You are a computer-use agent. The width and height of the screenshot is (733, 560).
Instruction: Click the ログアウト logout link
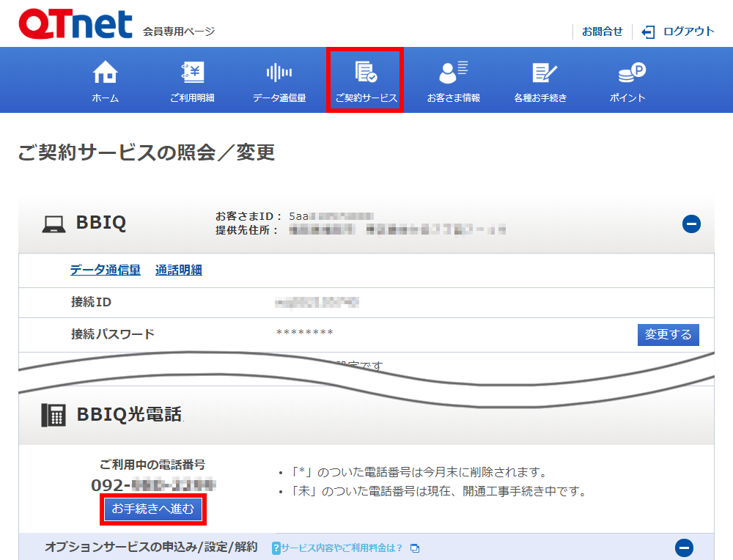click(x=688, y=32)
